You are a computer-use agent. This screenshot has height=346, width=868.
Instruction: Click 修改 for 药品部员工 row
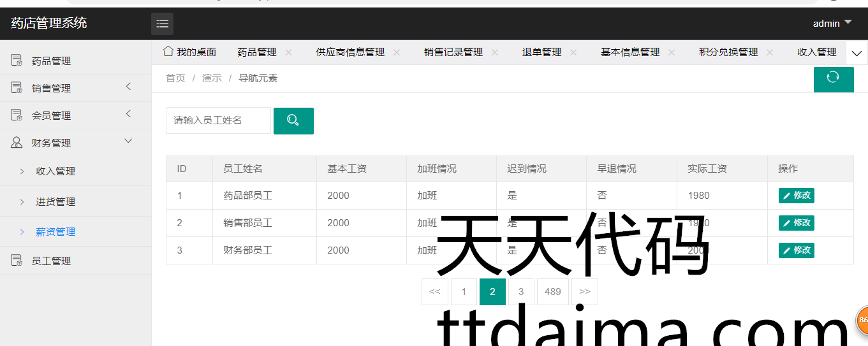(x=796, y=196)
